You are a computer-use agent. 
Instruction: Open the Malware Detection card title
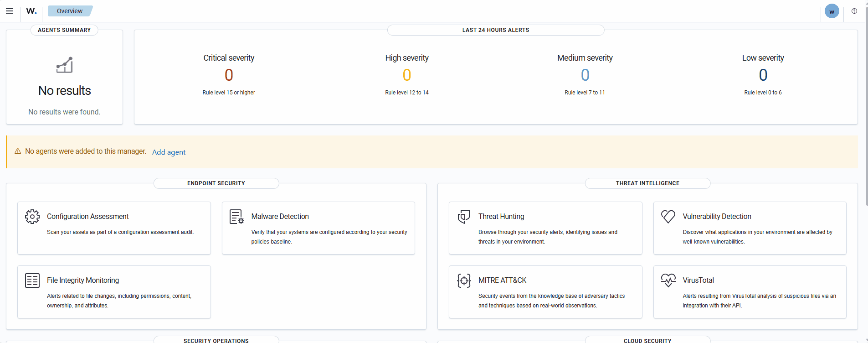pos(280,217)
